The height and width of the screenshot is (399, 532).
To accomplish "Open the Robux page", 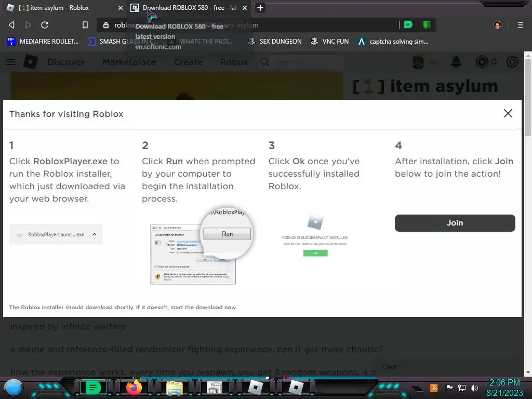I will (234, 62).
